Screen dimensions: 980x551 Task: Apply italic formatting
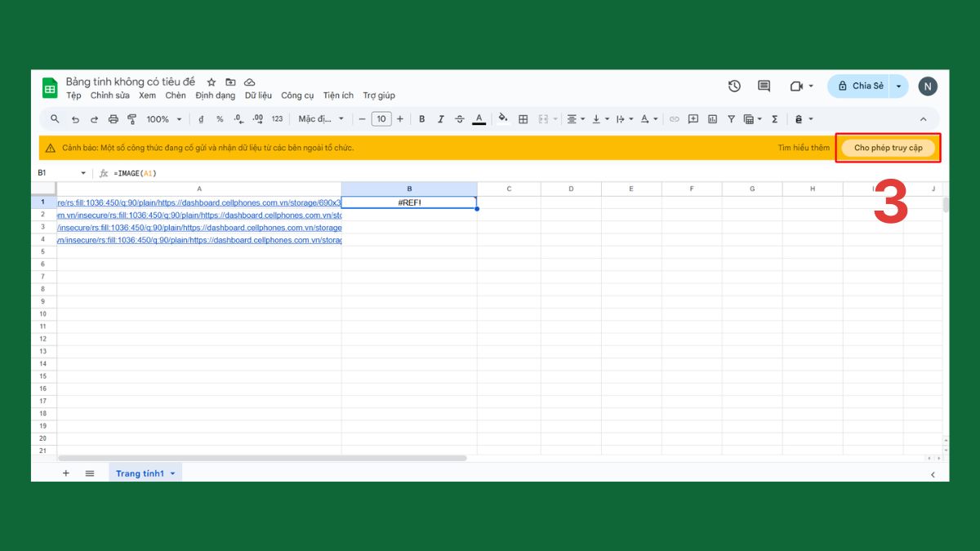440,118
